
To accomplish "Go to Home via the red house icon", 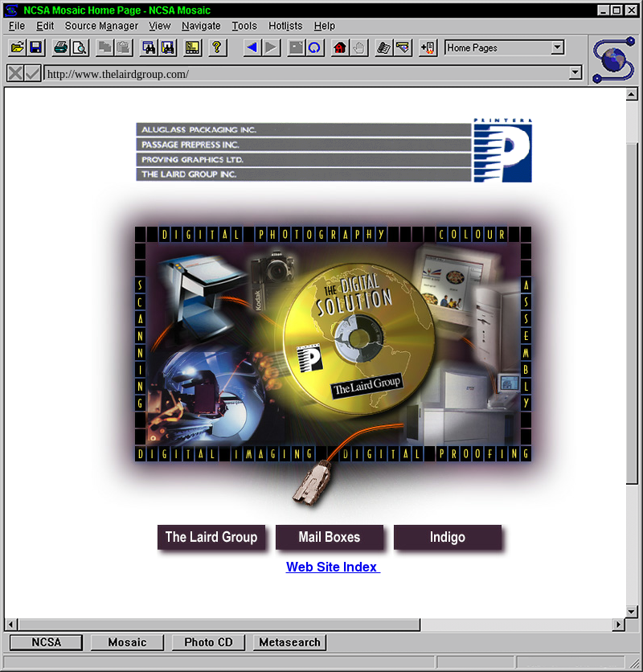I will (x=339, y=48).
